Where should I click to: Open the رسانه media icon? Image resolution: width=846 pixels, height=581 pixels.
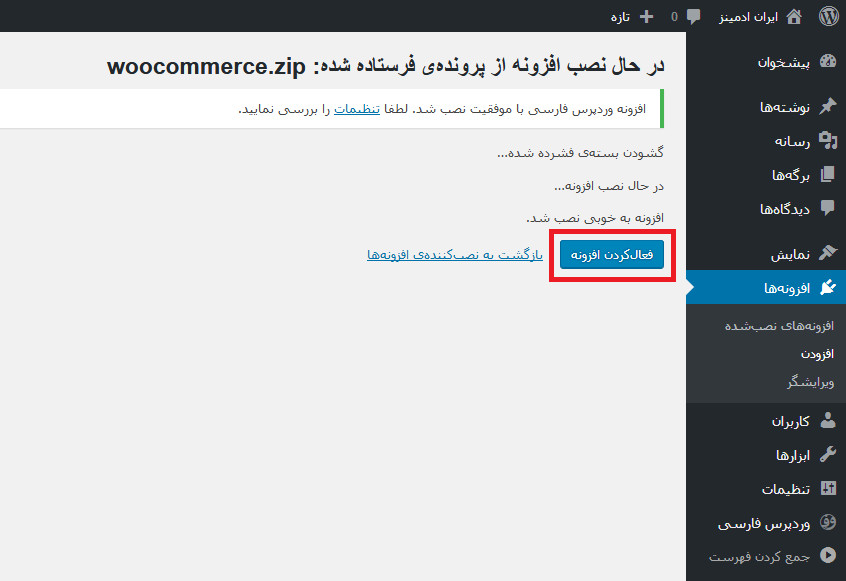point(828,140)
